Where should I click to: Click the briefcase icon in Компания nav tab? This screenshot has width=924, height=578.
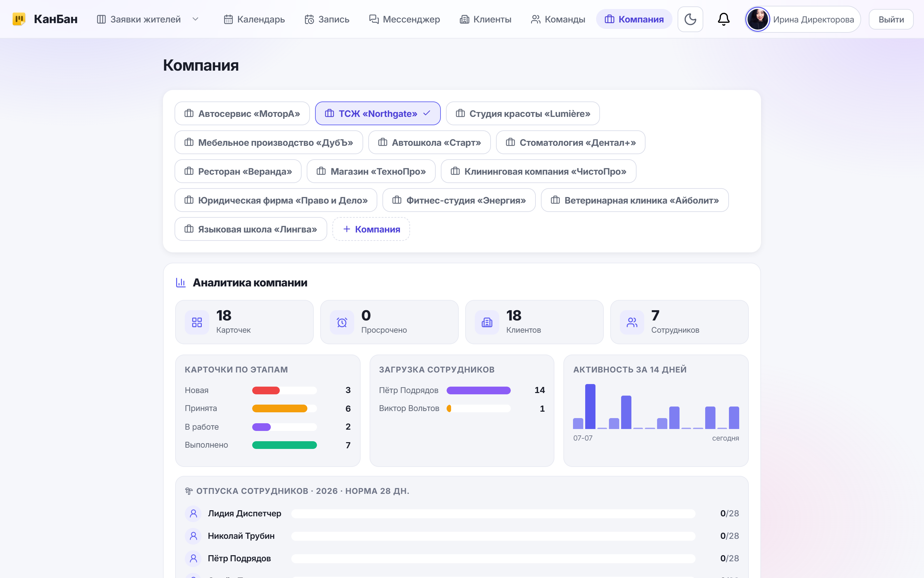tap(609, 19)
